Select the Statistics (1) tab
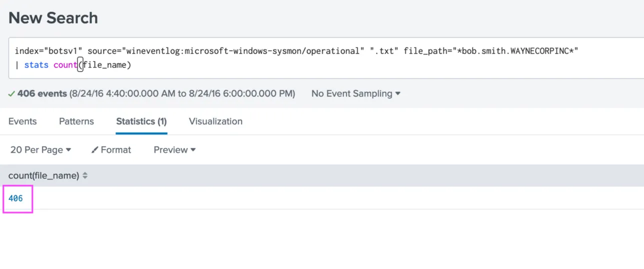This screenshot has width=644, height=269. [x=141, y=121]
